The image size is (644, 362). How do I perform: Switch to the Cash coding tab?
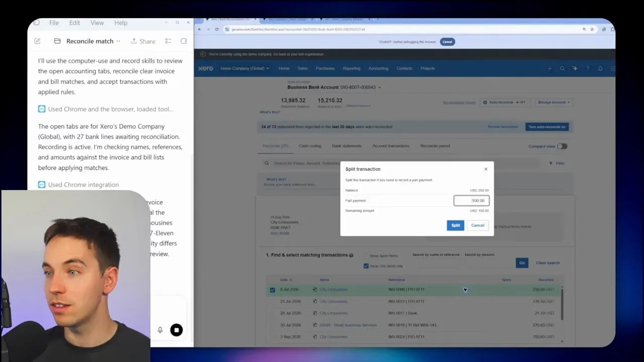pos(310,146)
